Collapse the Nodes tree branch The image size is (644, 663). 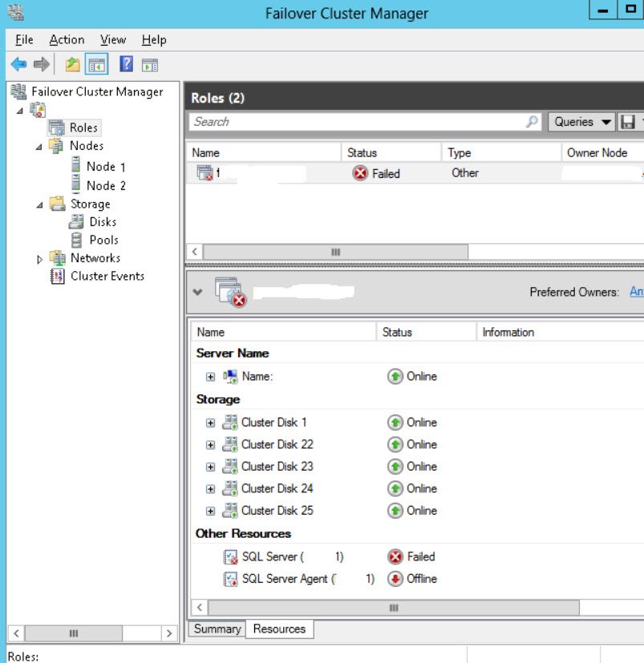click(39, 147)
